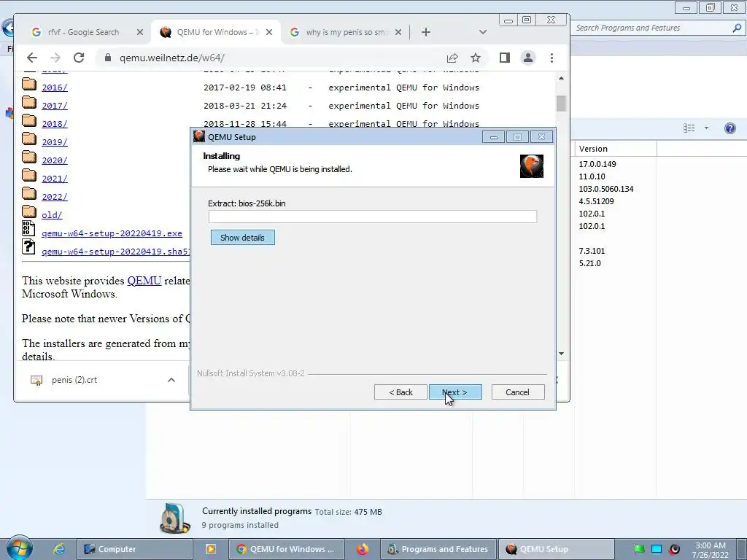Click Show details in QEMU Setup
This screenshot has width=747, height=560.
(x=242, y=237)
